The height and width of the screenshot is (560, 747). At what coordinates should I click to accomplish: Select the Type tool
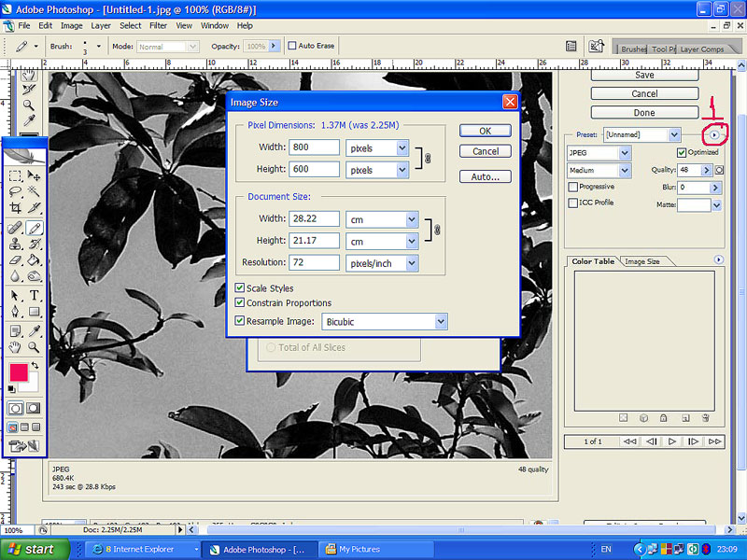[x=35, y=295]
